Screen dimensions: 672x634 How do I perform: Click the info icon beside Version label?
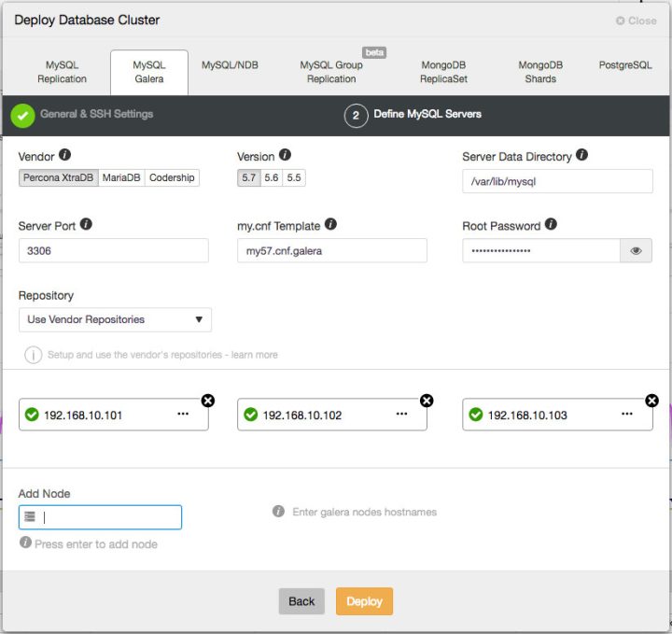tap(285, 155)
